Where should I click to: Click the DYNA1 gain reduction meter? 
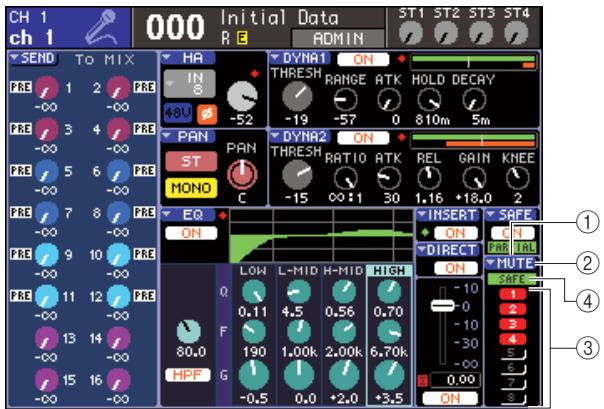474,62
